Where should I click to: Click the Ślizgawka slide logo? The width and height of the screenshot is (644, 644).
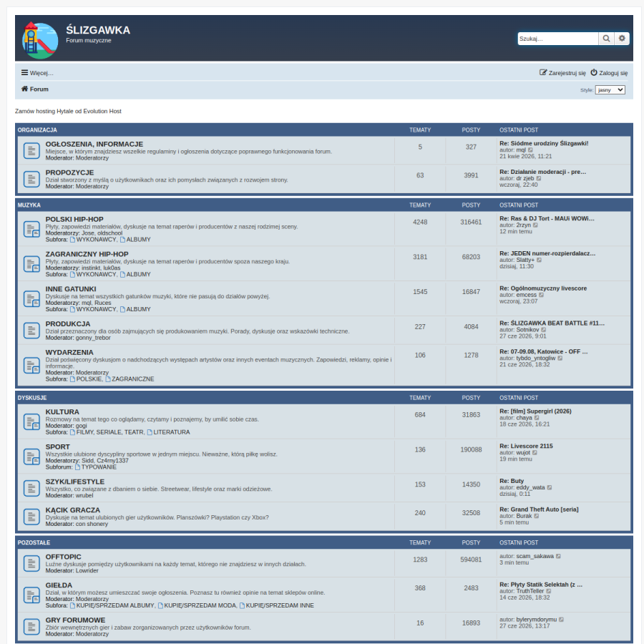click(x=40, y=40)
